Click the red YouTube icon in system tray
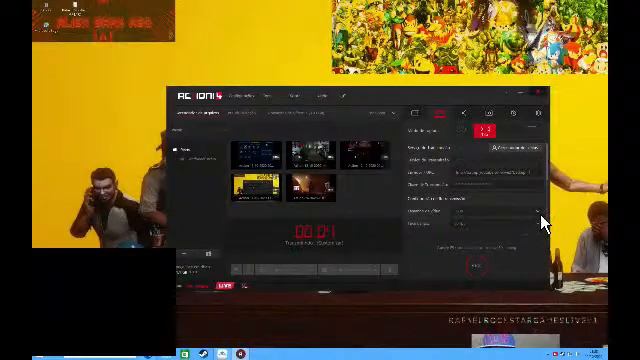640x360 pixels. (555, 354)
